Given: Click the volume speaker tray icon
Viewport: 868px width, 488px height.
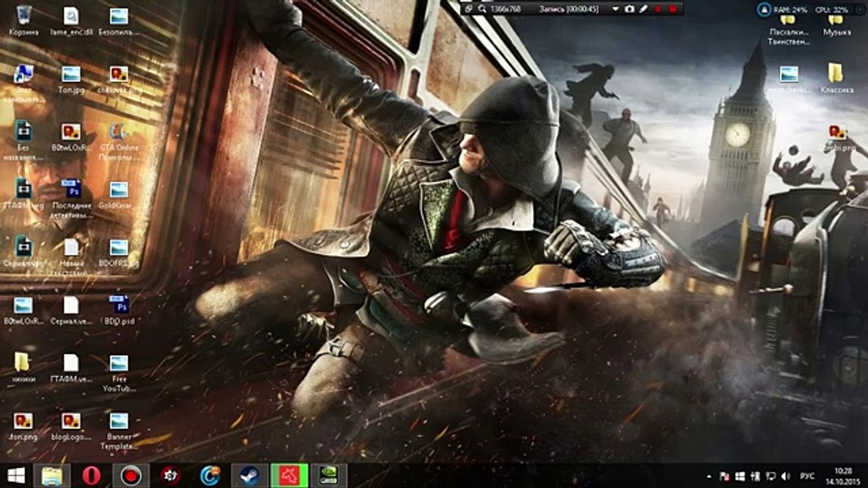Looking at the screenshot, I should [785, 476].
